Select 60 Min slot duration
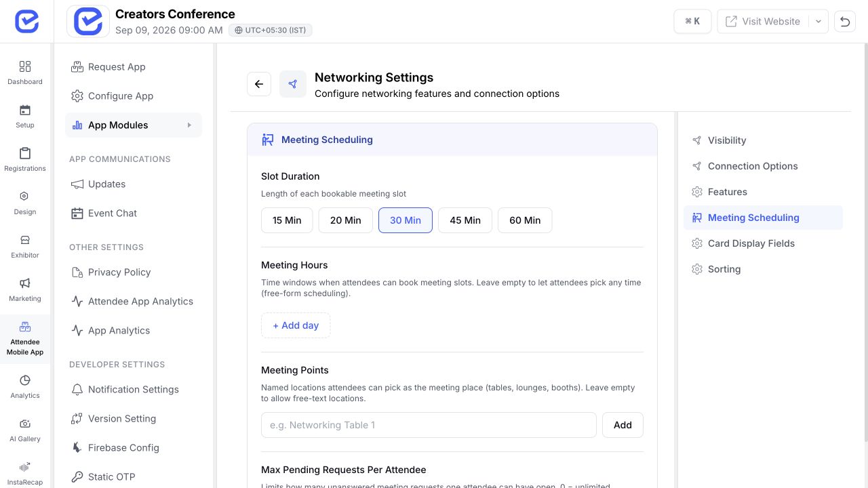 (x=525, y=220)
